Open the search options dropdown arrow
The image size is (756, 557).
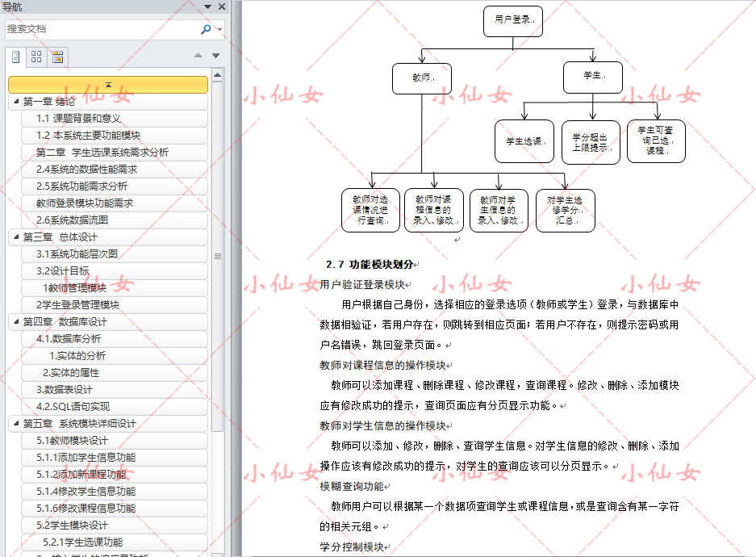tap(219, 29)
